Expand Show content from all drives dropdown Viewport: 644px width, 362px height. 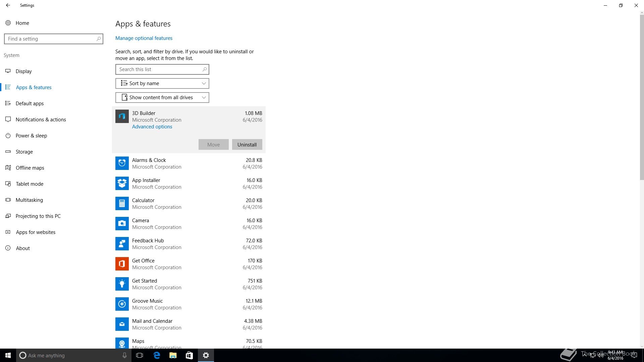coord(162,98)
